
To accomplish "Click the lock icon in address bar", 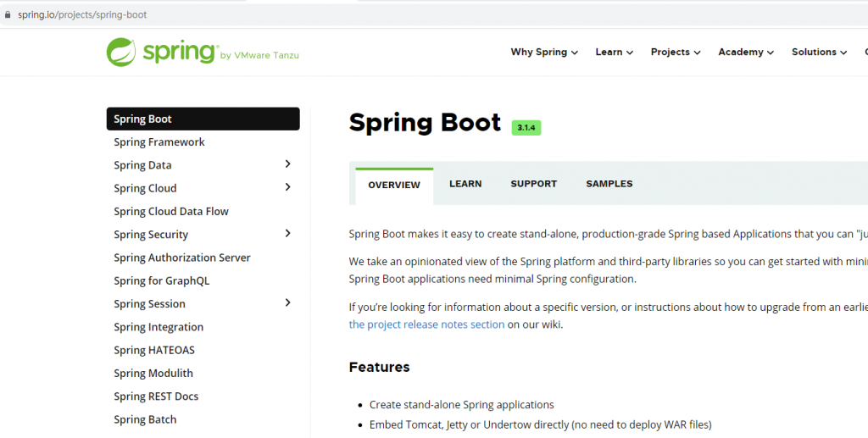I will point(8,15).
